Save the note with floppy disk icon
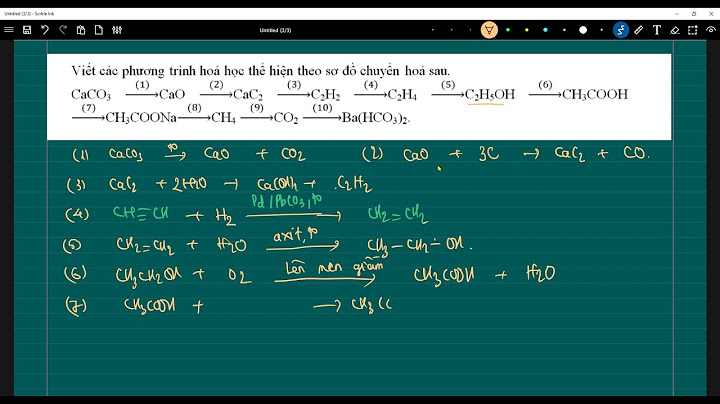Screen dimensions: 720x404 pos(27,30)
